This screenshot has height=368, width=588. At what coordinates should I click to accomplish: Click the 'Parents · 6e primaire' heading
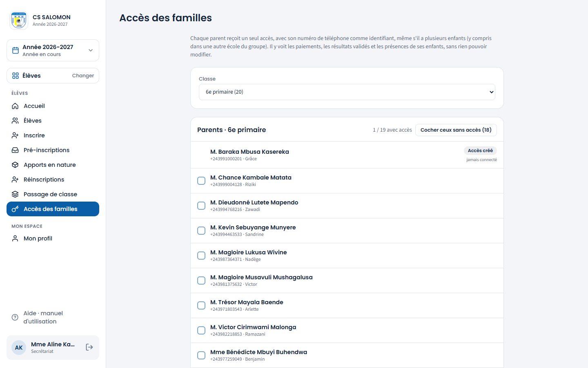[232, 130]
